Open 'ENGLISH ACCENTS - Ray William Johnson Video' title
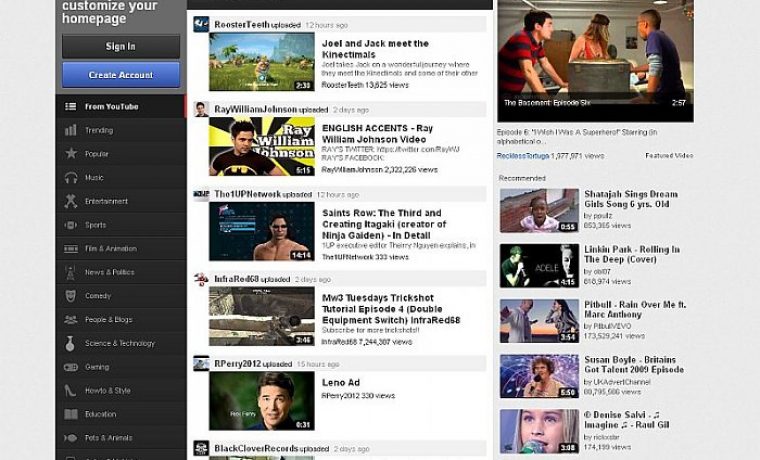 click(378, 134)
